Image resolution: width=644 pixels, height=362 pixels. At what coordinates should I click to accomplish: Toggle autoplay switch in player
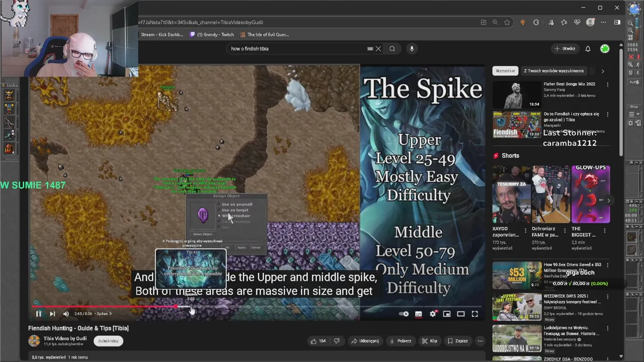click(x=404, y=314)
